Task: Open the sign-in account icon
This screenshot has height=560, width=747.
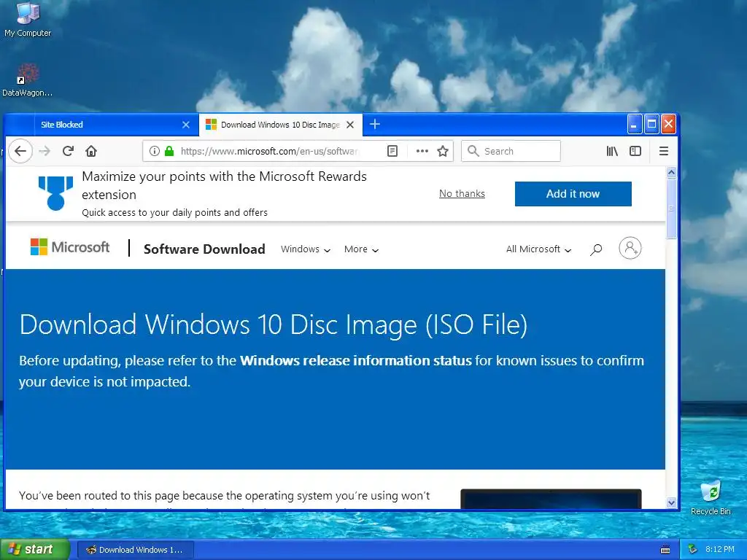Action: point(630,248)
